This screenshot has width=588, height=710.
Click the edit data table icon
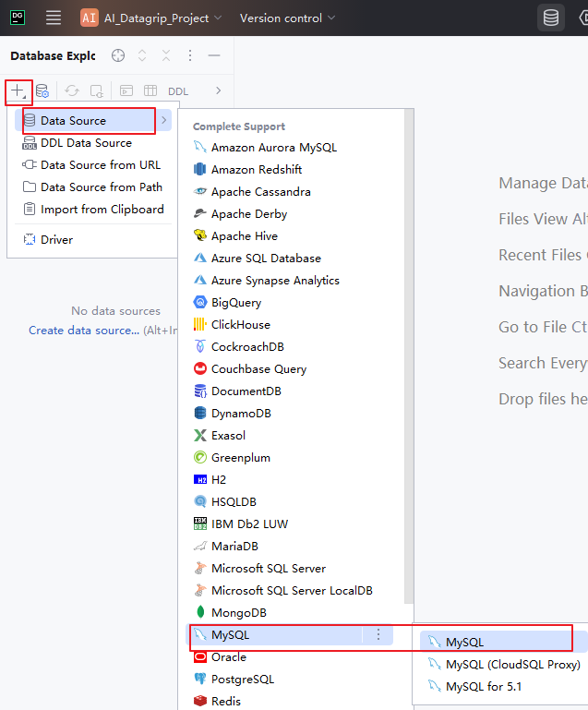(x=150, y=91)
